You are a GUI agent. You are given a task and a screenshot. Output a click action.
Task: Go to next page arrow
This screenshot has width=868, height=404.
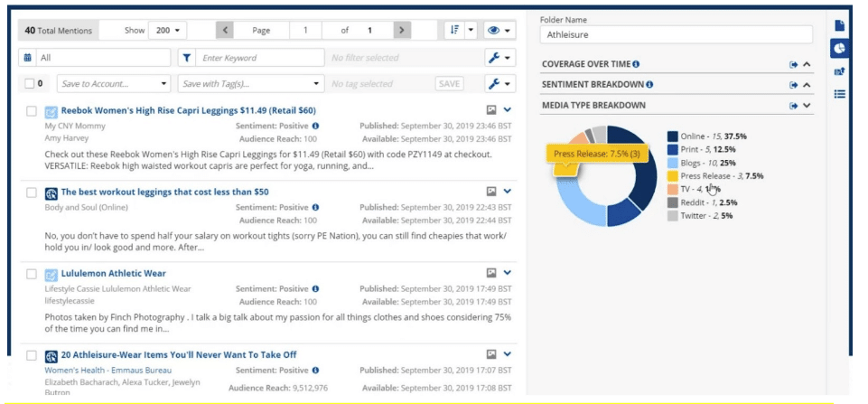[x=403, y=30]
